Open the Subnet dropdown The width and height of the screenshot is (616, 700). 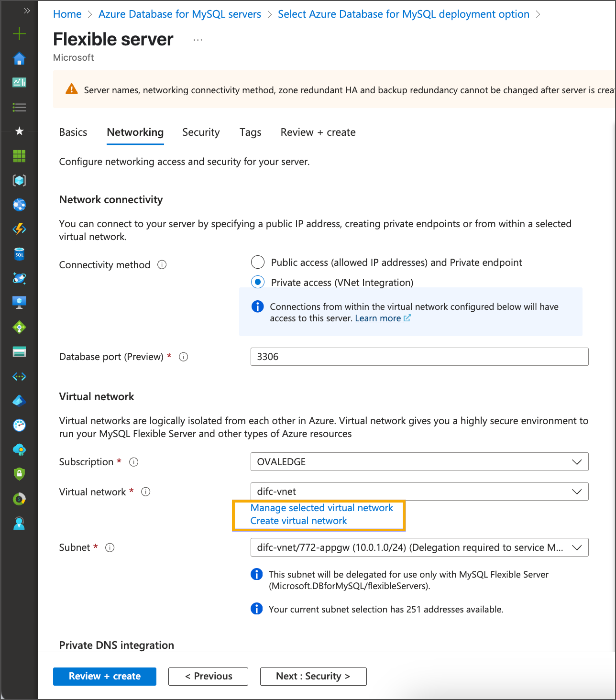click(419, 547)
